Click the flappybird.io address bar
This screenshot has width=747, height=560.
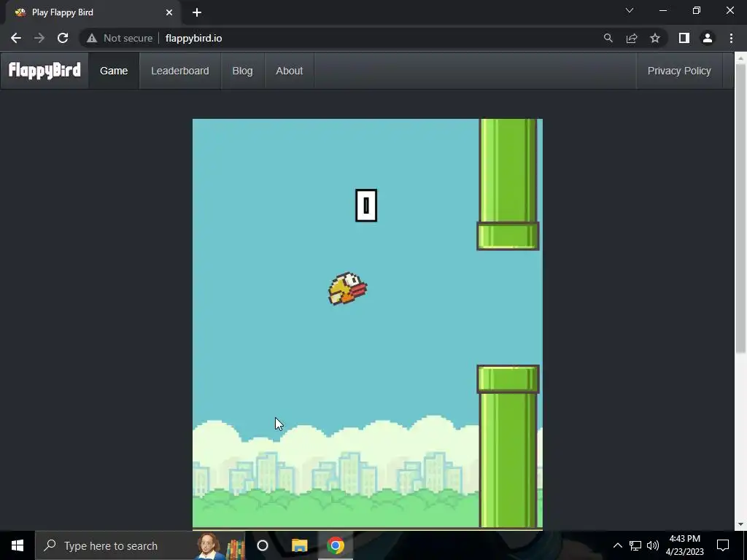[x=193, y=38]
